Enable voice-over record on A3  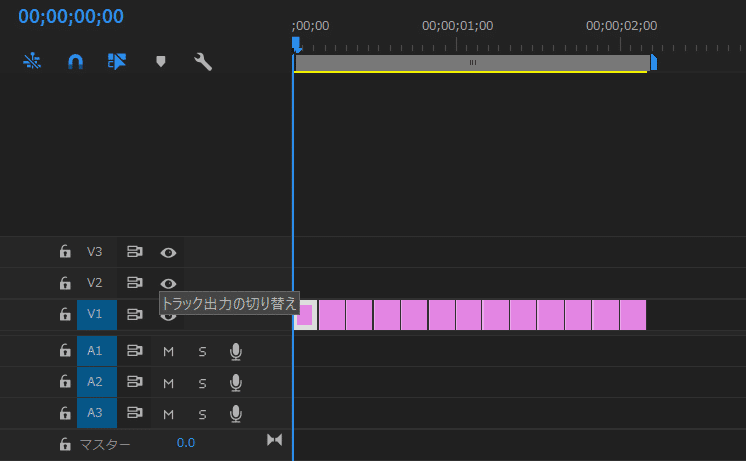click(236, 414)
